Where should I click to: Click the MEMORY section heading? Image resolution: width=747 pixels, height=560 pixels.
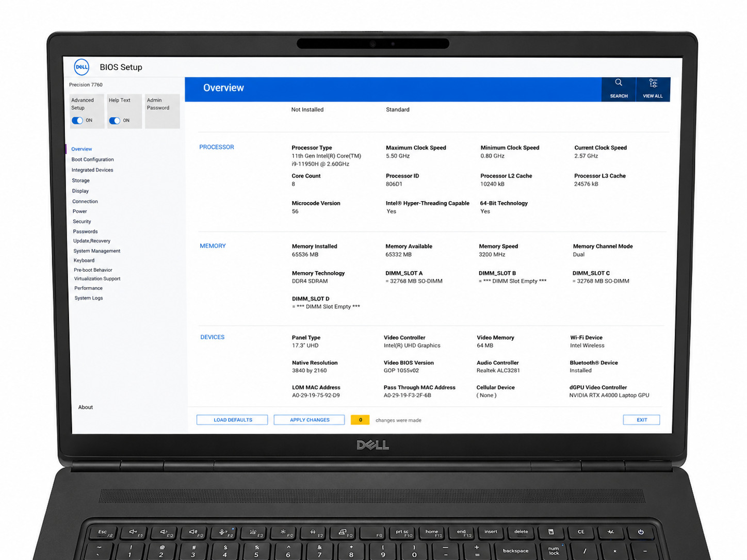tap(213, 246)
